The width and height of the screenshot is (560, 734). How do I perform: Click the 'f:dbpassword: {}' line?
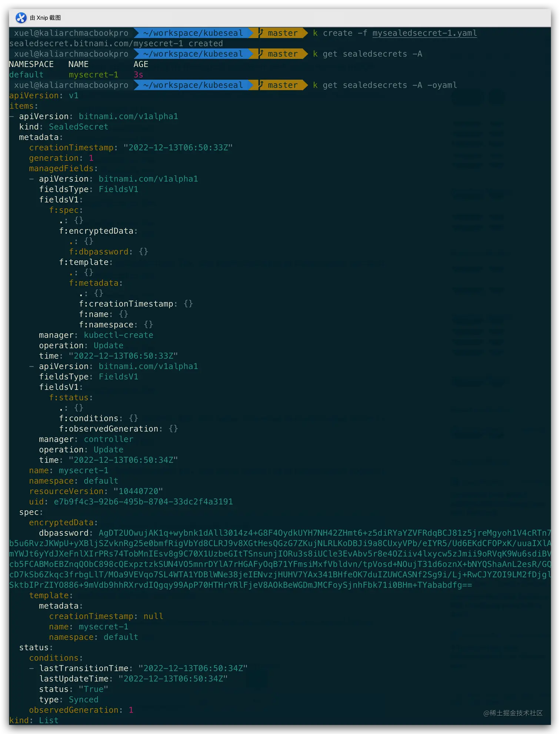click(109, 252)
